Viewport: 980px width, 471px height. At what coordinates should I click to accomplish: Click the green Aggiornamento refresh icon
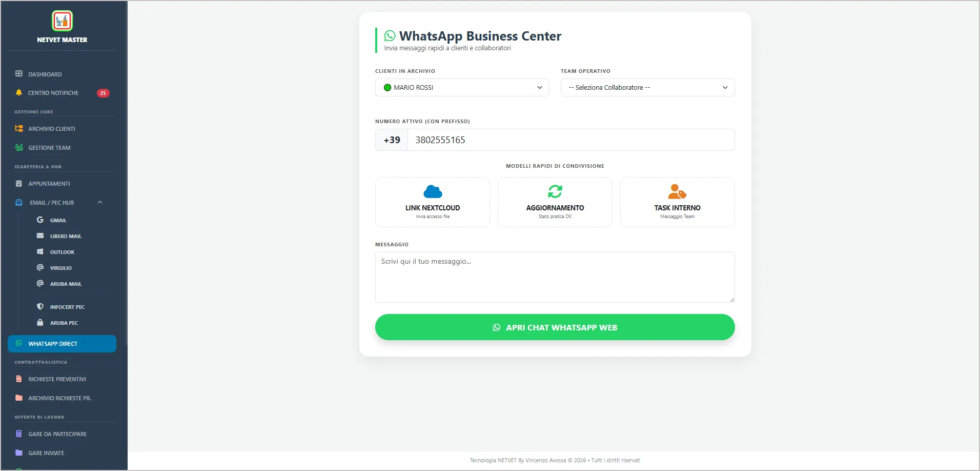(x=555, y=191)
